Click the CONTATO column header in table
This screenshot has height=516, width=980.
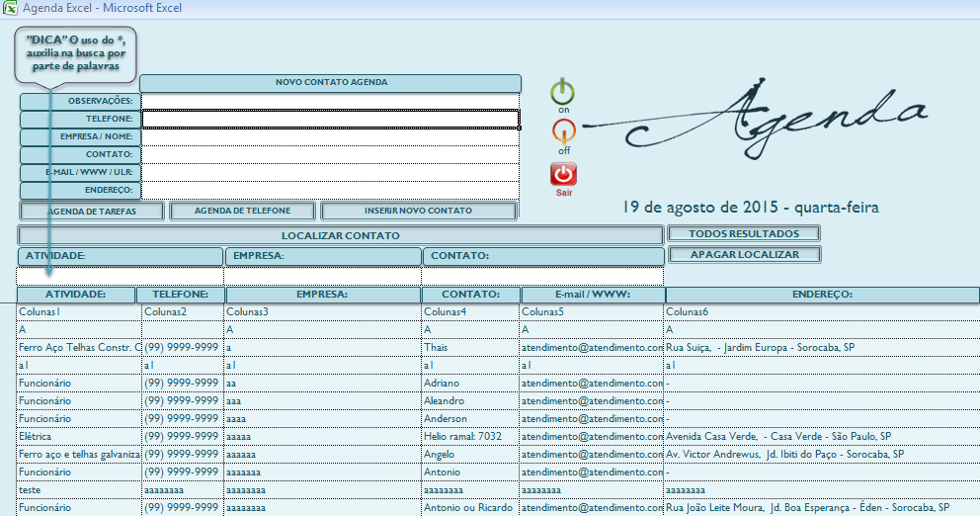tap(470, 295)
